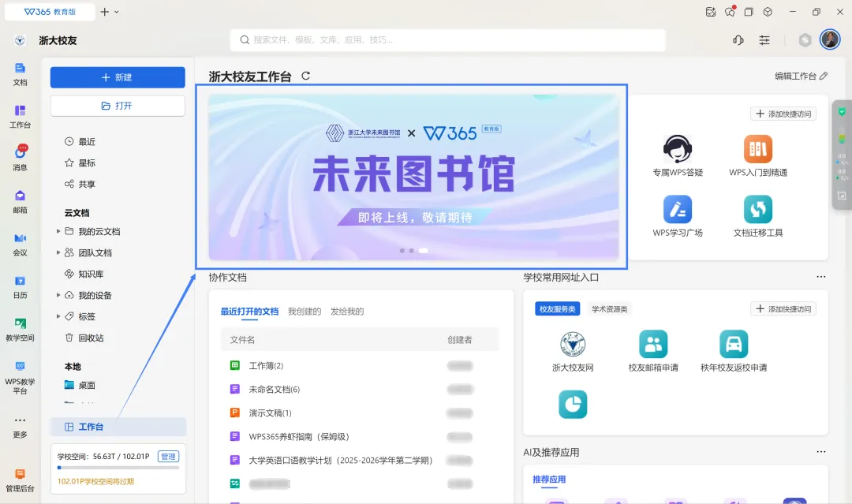This screenshot has height=504, width=852.
Task: Open the 教学空间 icon
Action: coord(20,329)
